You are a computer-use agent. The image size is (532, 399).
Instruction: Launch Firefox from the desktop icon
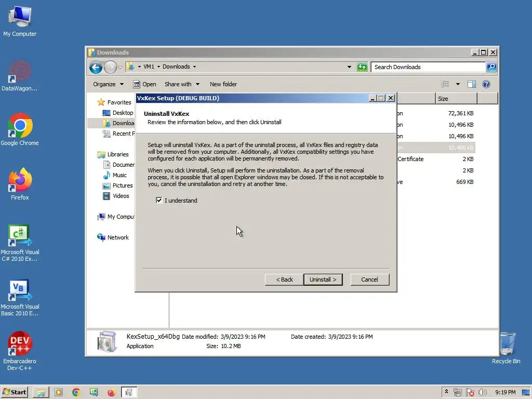(x=20, y=184)
